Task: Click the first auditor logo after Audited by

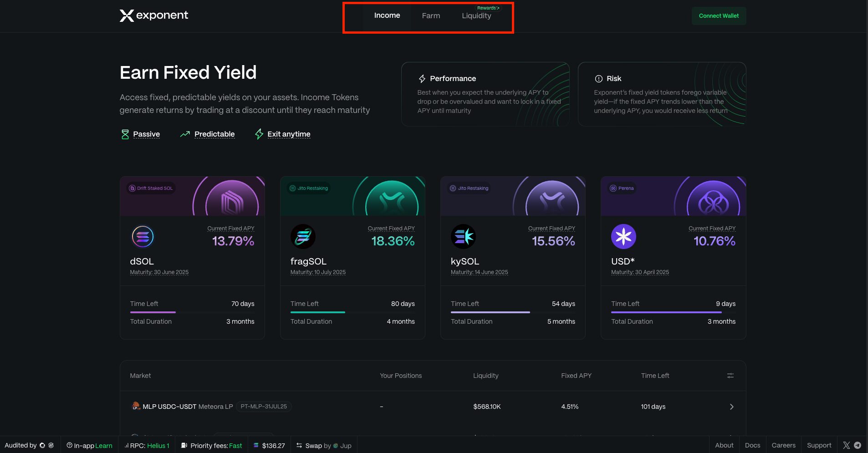Action: coord(42,445)
